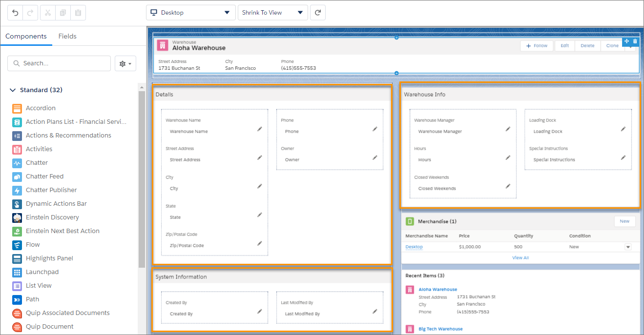Click the Cut scissors icon
The image size is (644, 335).
pyautogui.click(x=48, y=13)
